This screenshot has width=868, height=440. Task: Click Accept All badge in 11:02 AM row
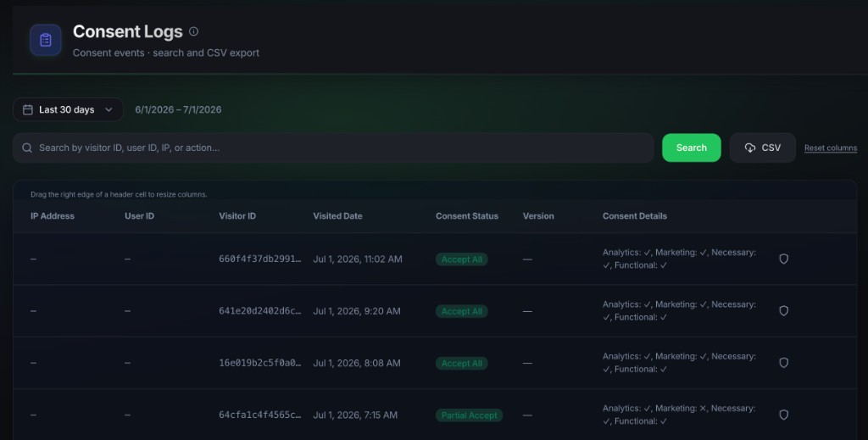(x=462, y=259)
